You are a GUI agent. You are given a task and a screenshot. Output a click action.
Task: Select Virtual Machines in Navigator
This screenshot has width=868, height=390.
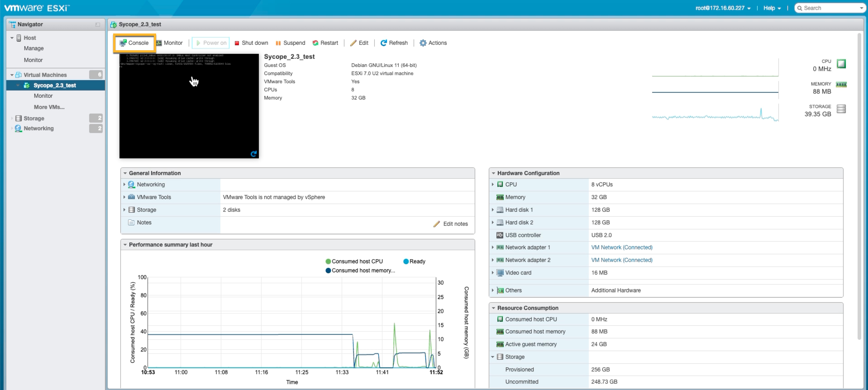45,75
